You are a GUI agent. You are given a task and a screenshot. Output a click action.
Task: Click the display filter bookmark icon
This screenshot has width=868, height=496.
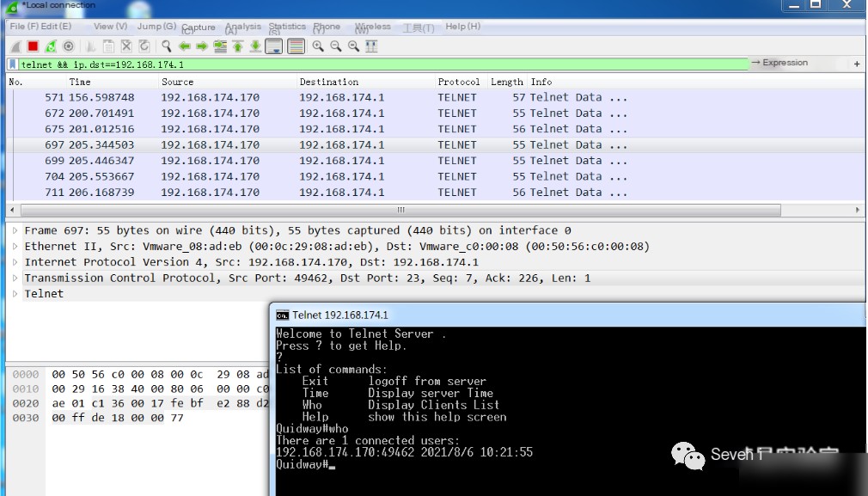[13, 64]
